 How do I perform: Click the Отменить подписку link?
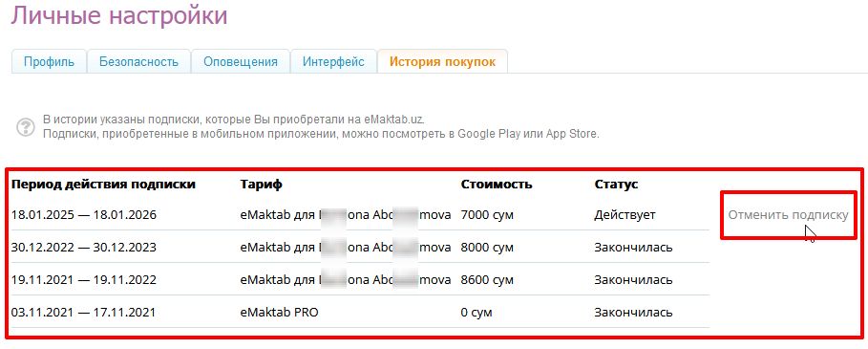click(x=788, y=215)
